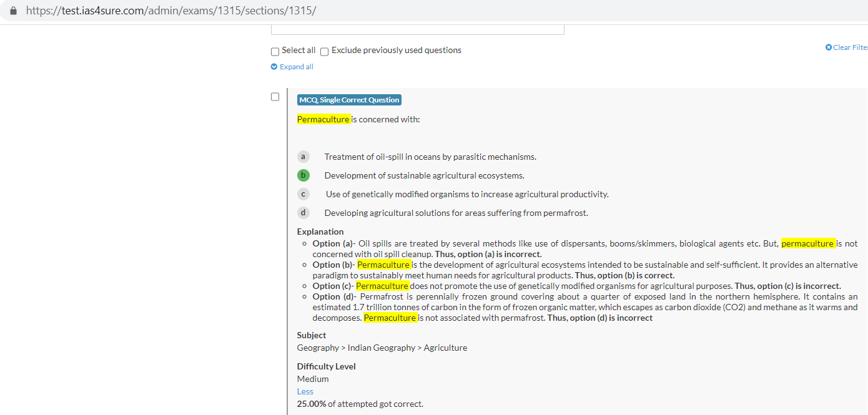Enable 'Exclude previously used questions' checkbox
868x415 pixels.
(x=325, y=51)
